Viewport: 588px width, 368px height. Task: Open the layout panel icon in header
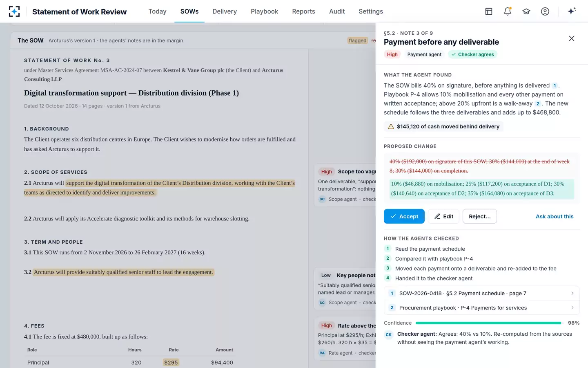489,11
